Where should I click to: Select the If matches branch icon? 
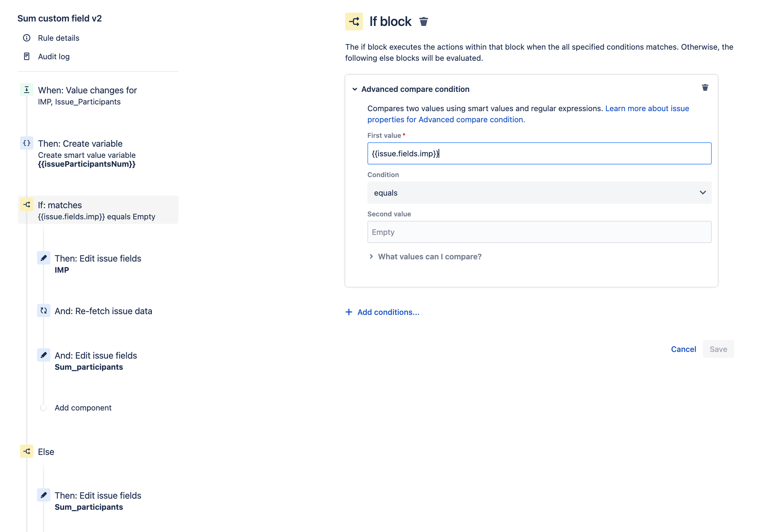coord(27,205)
